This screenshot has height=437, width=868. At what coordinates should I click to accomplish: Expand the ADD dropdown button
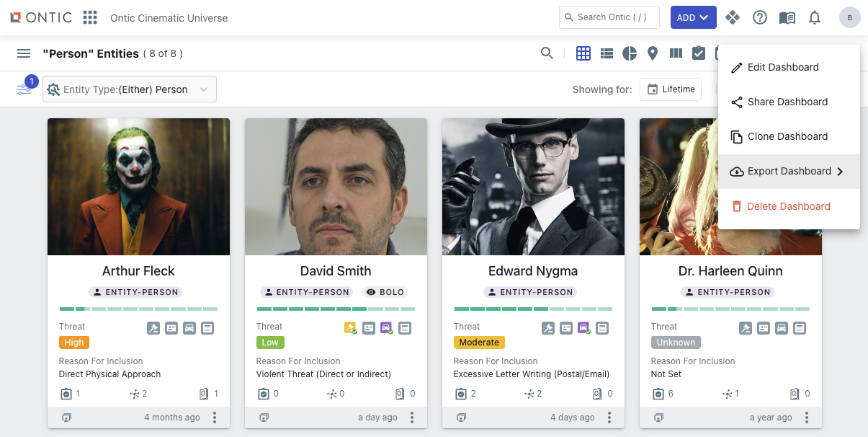pyautogui.click(x=693, y=17)
